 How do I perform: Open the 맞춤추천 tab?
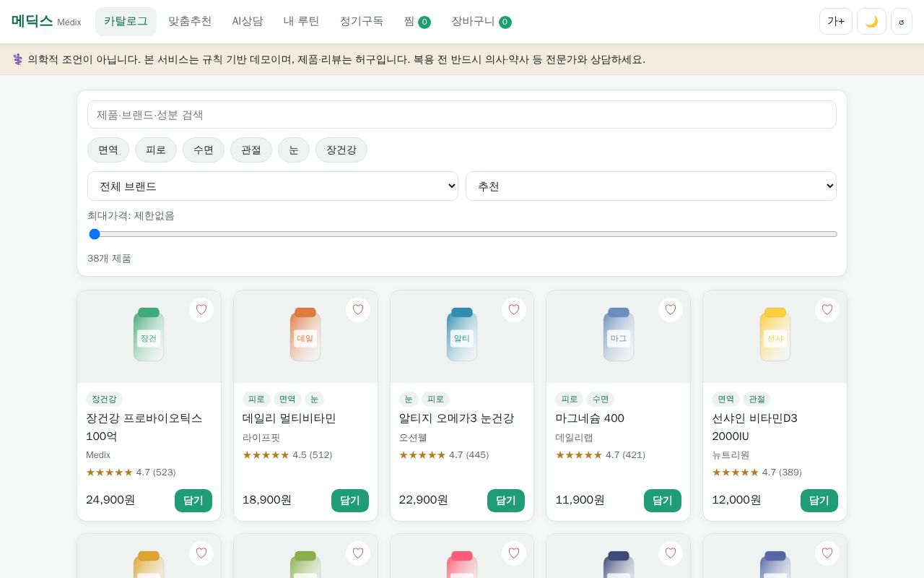190,22
